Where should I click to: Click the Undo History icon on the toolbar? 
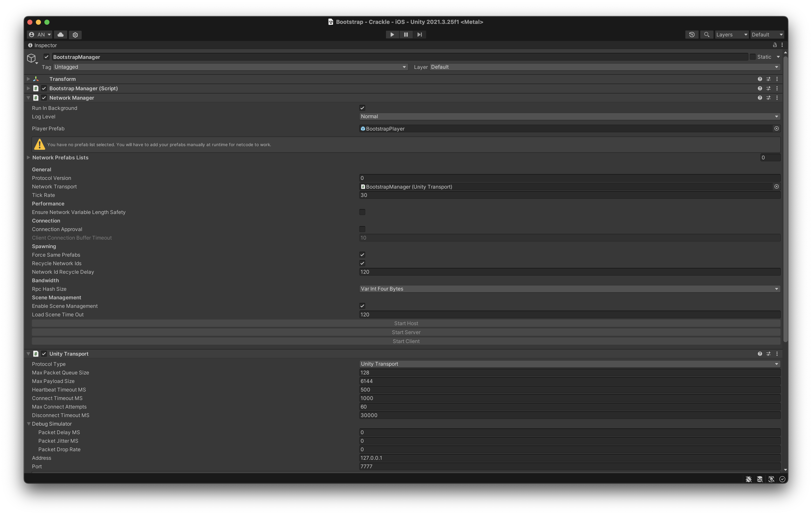(692, 34)
